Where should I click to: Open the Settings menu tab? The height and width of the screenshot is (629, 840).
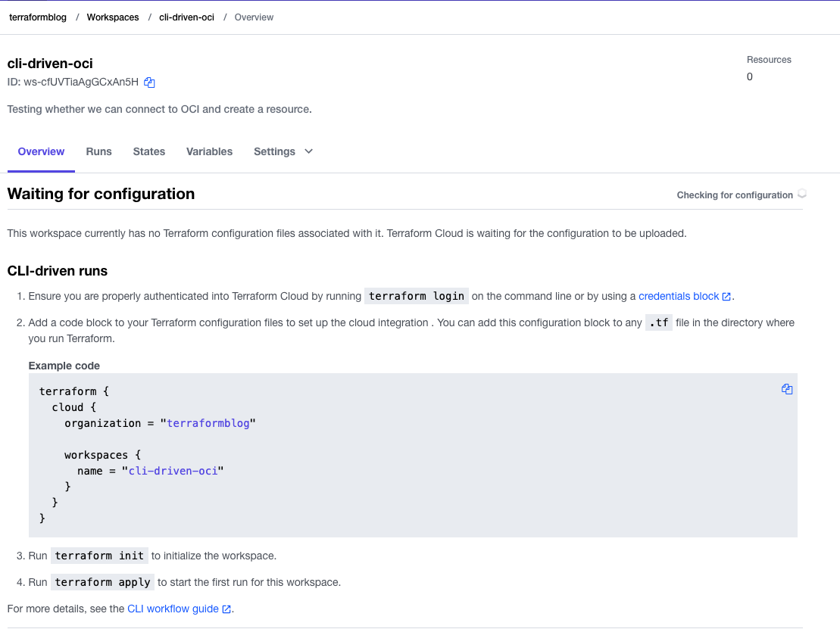coord(274,151)
